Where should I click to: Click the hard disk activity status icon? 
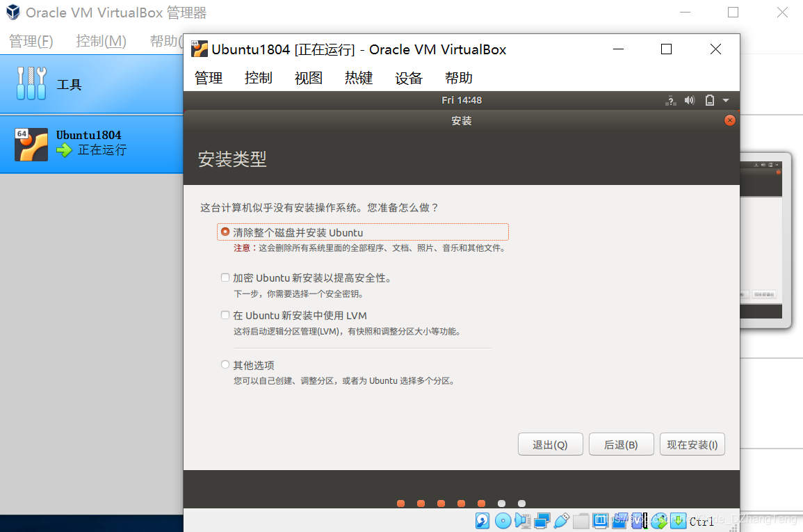(482, 521)
